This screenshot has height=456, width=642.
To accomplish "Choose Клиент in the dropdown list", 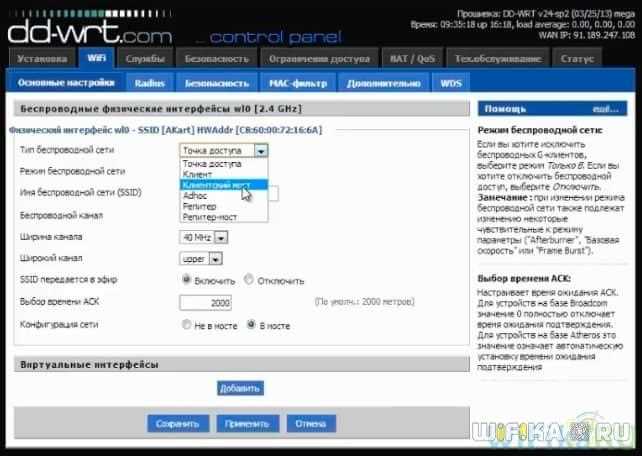I will [224, 174].
